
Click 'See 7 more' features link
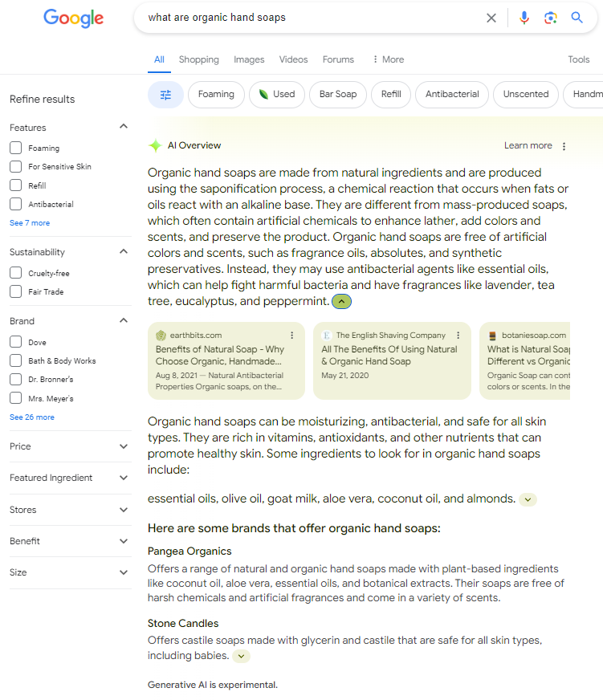click(x=30, y=223)
